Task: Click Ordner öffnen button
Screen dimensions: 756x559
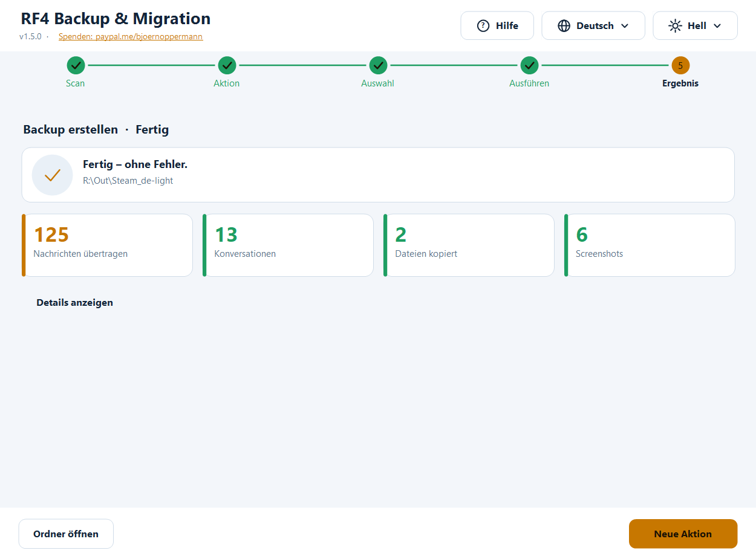Action: [66, 534]
